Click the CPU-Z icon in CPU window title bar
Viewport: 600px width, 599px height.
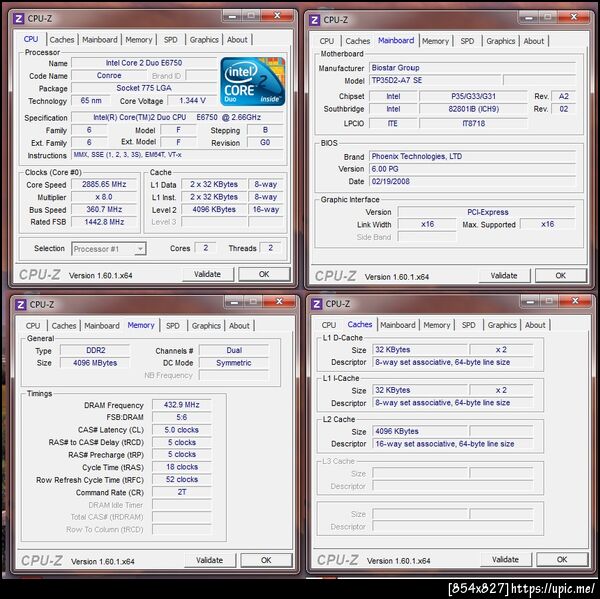click(x=18, y=18)
